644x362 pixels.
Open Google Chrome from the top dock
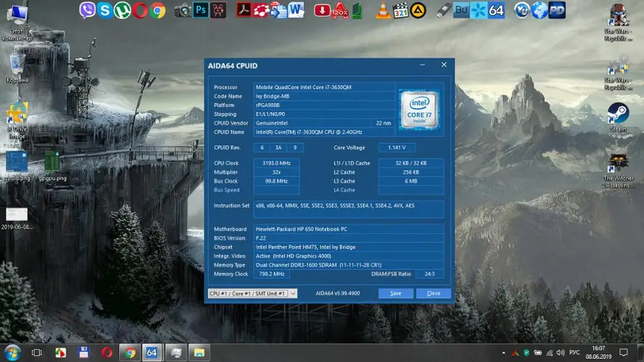[157, 10]
